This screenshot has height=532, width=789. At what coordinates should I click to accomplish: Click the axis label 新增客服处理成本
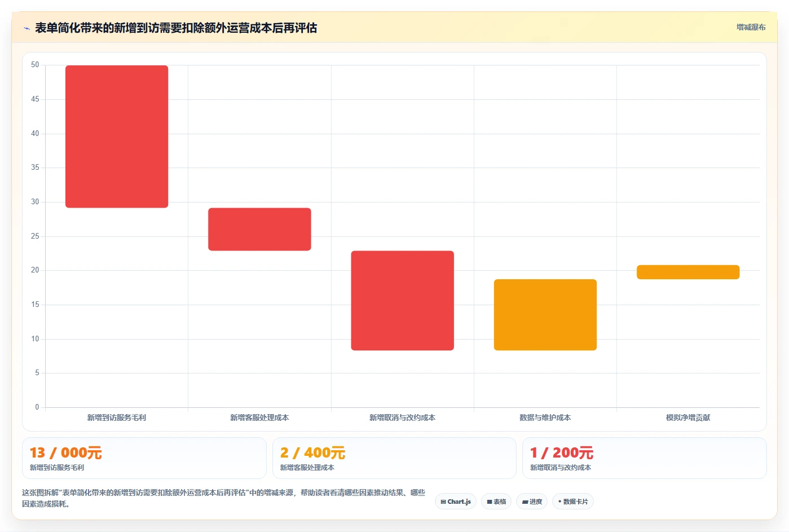coord(259,418)
